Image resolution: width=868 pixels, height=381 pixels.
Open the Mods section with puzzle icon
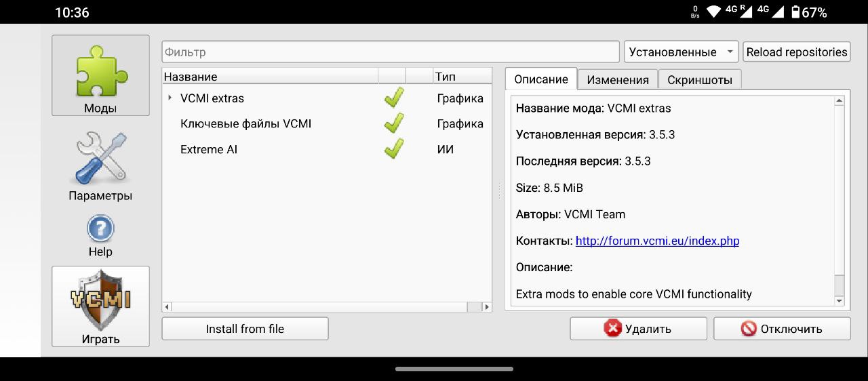pyautogui.click(x=100, y=75)
